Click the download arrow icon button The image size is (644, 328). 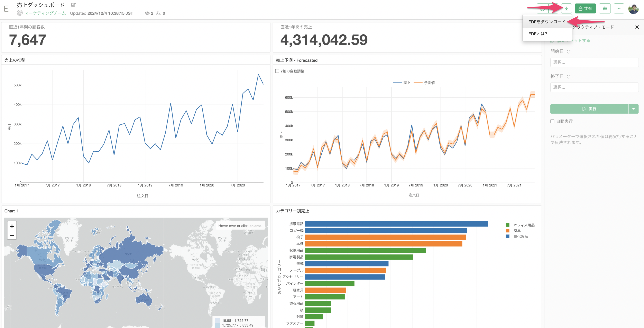tap(566, 9)
